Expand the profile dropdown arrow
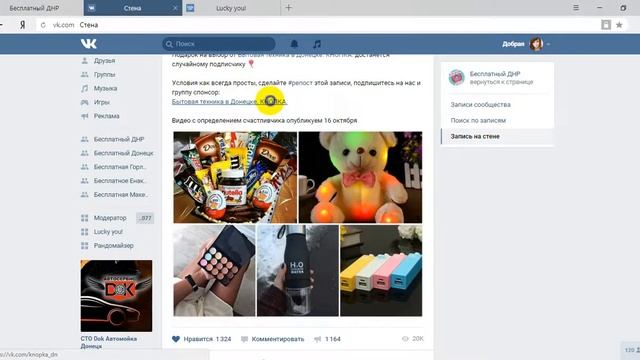 pos(548,44)
